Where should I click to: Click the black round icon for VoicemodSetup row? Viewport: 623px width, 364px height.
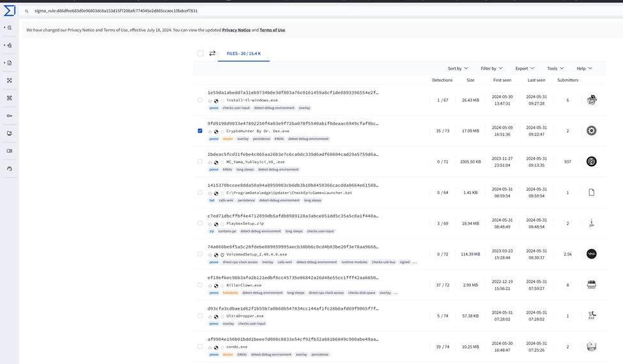tap(591, 254)
